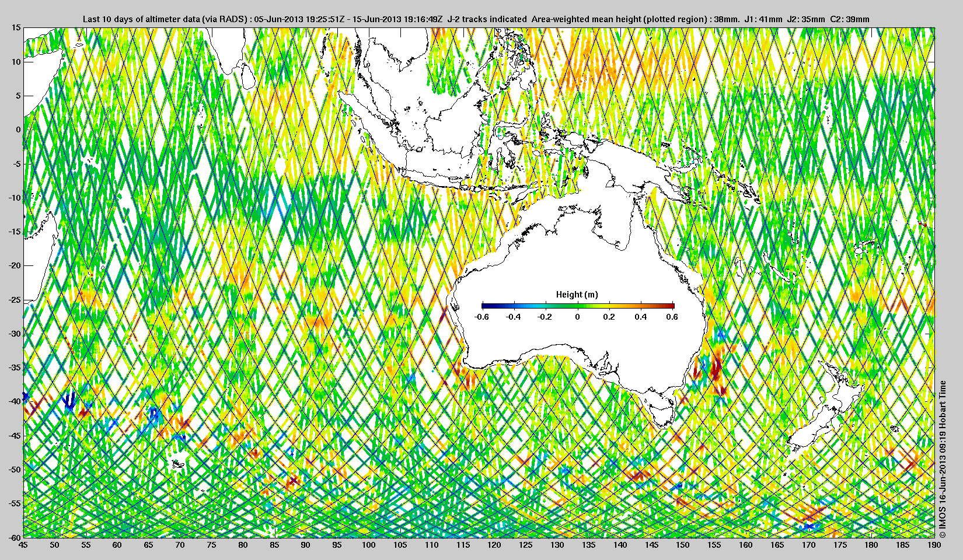Screen dimensions: 963x560
Task: Click the longitude axis label 100
Action: point(369,545)
